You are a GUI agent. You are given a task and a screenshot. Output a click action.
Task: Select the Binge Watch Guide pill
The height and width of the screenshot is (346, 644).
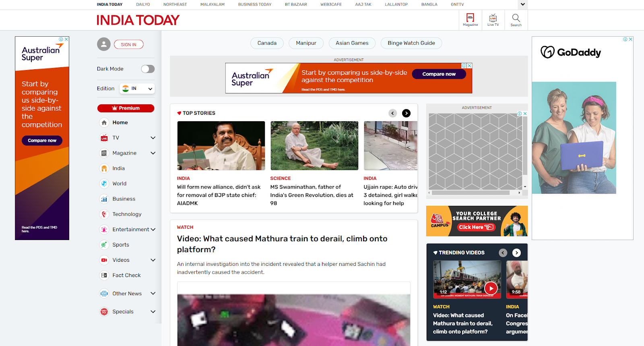click(411, 43)
